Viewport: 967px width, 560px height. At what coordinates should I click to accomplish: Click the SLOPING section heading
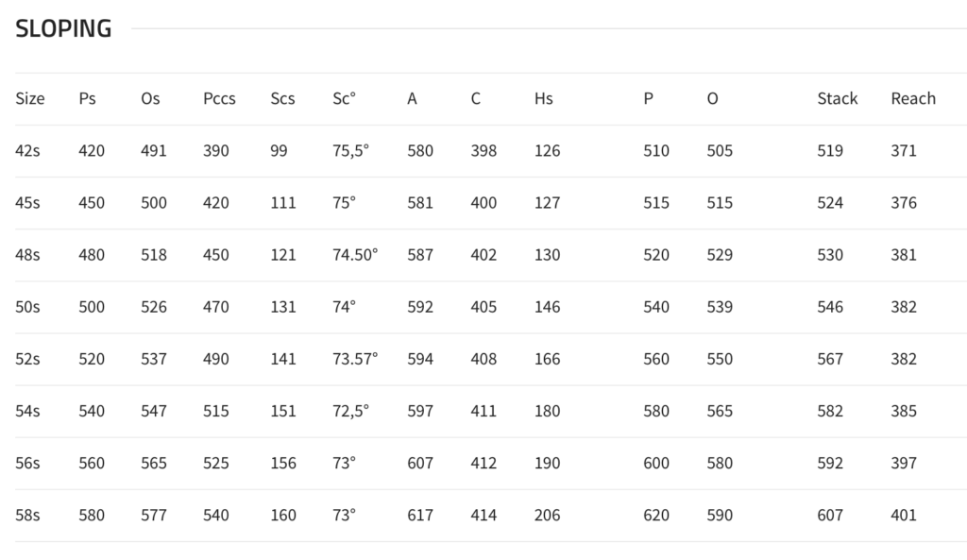point(63,29)
